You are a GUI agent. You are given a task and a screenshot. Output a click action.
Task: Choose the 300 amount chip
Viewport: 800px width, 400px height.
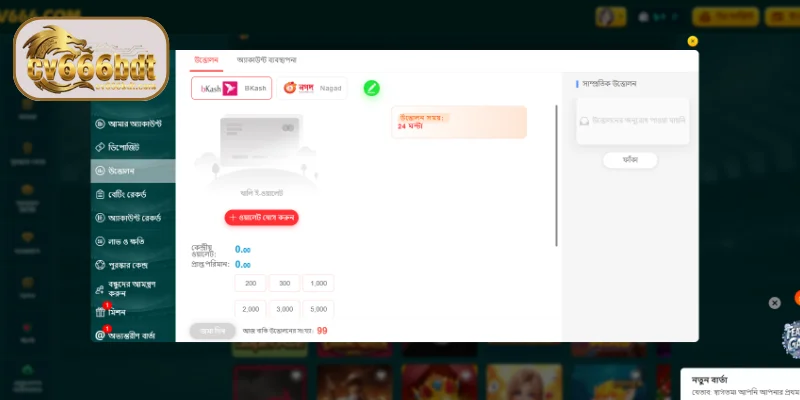(x=284, y=283)
